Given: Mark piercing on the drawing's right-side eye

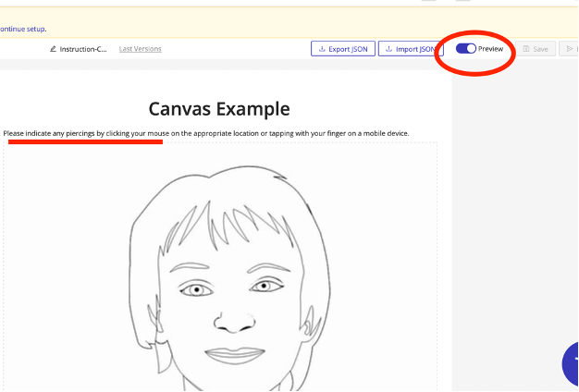Looking at the screenshot, I should 264,287.
